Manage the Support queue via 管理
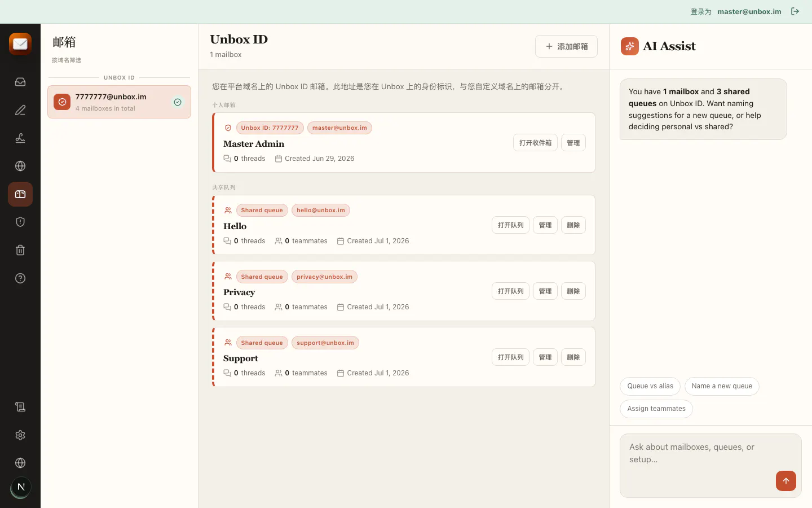Image resolution: width=812 pixels, height=508 pixels. coord(545,357)
